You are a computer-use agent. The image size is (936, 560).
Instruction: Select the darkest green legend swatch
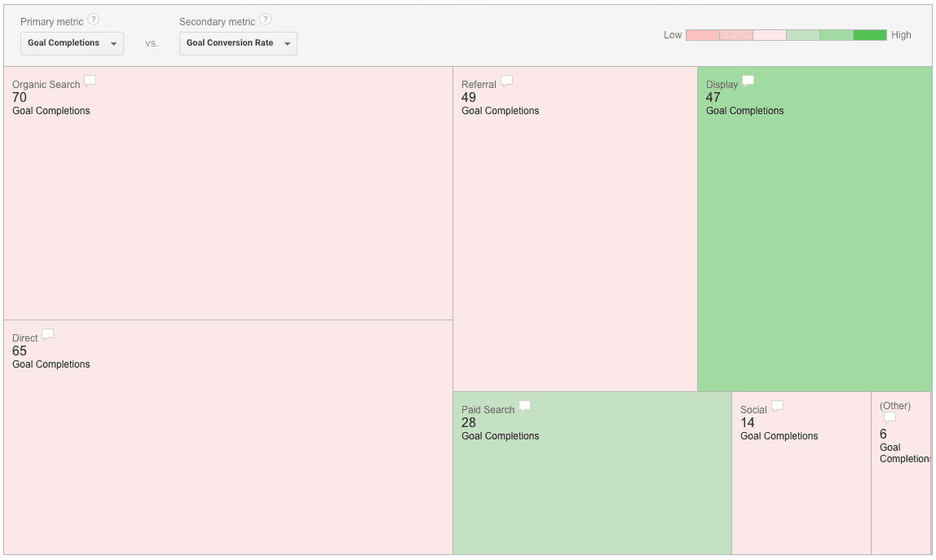coord(870,35)
